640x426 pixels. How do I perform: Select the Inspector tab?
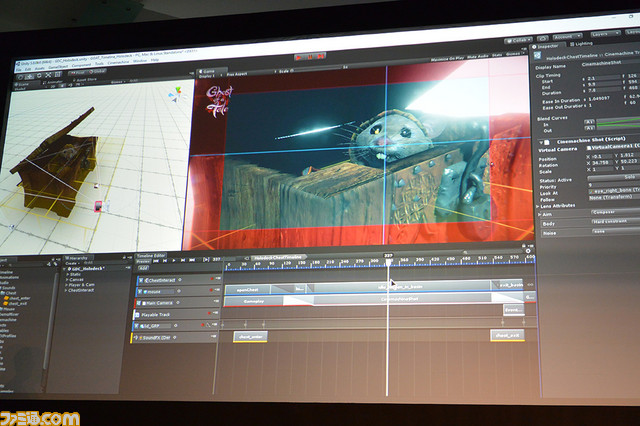click(547, 47)
